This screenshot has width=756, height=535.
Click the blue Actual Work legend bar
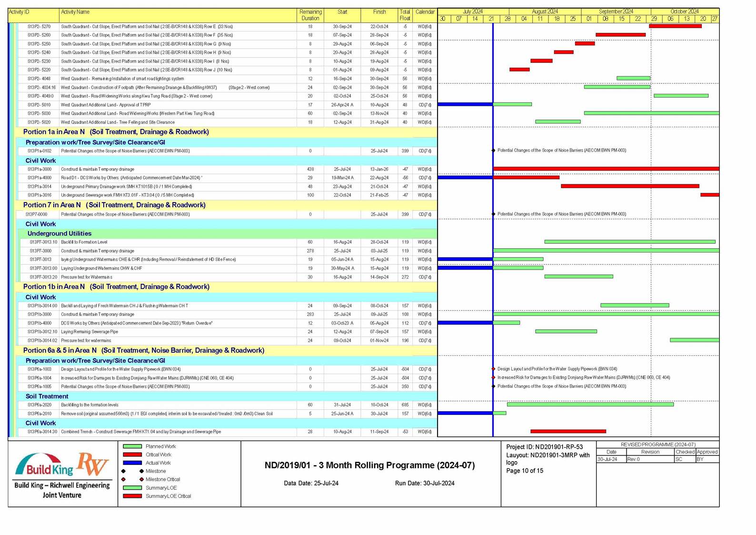coord(132,463)
